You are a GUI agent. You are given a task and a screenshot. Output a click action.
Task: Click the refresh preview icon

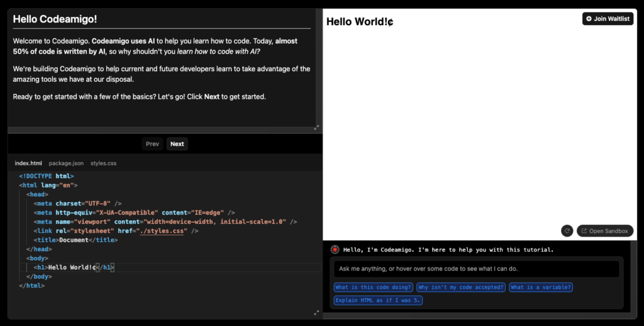point(567,231)
